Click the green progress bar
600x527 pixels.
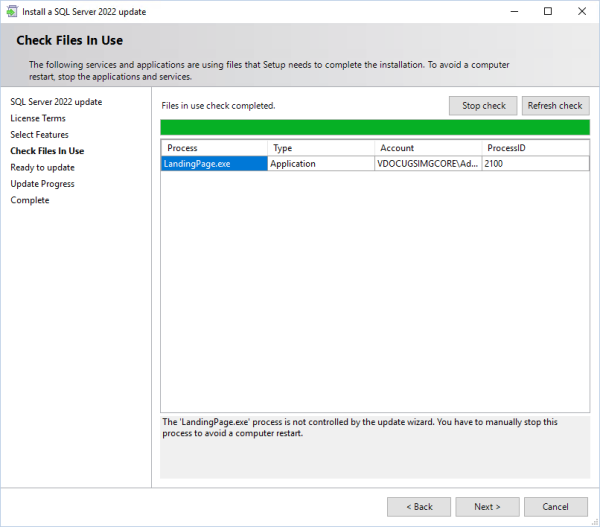coord(375,127)
